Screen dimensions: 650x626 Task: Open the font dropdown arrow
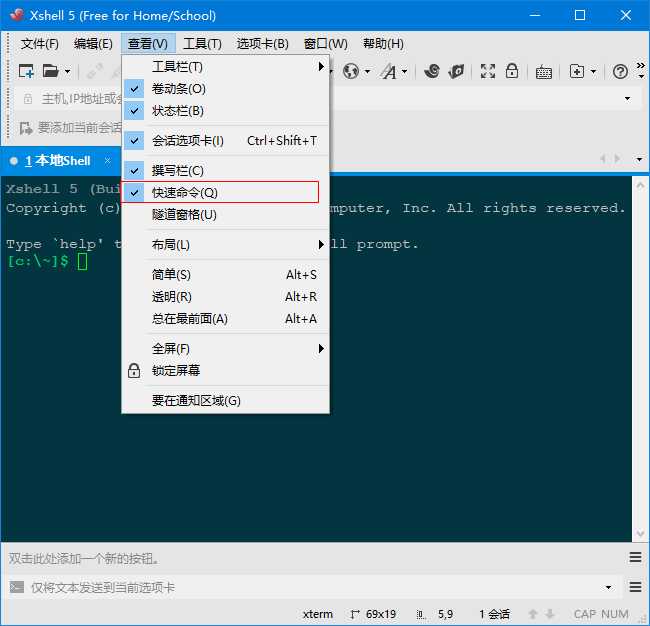(405, 72)
